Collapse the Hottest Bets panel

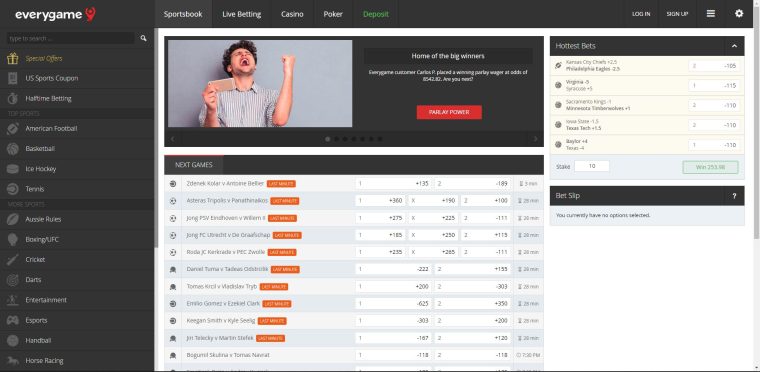[734, 46]
